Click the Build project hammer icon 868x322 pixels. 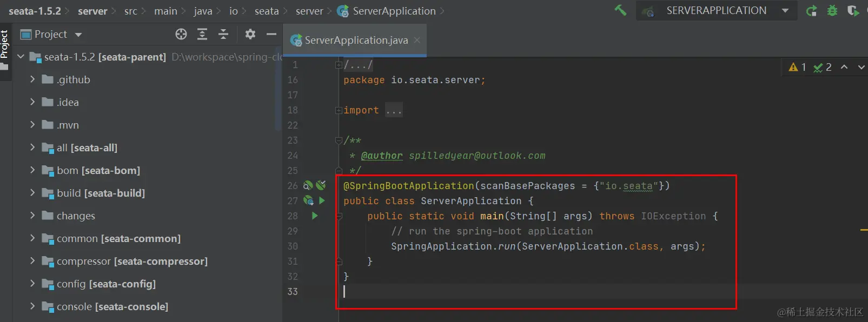tap(620, 10)
